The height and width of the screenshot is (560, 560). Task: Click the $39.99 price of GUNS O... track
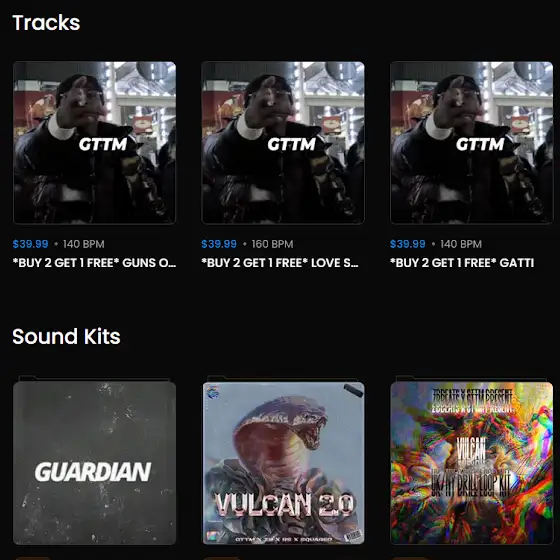[30, 244]
